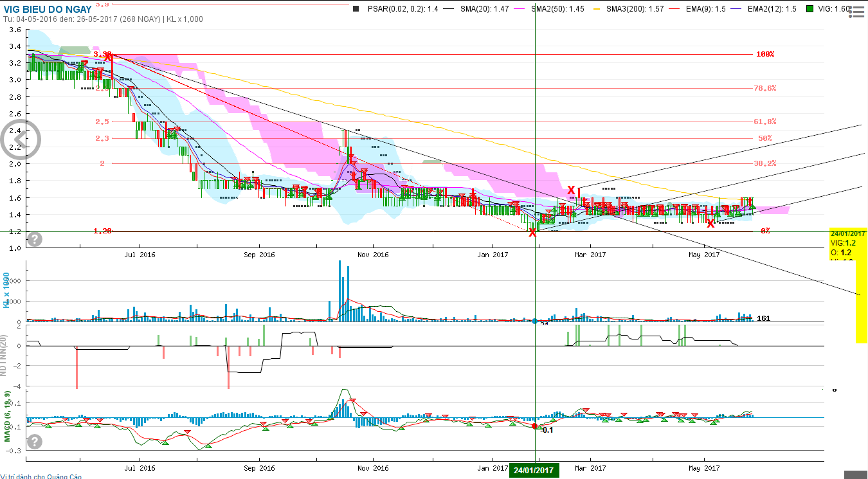Click the chart title VIG BIEU DO NGAY
The height and width of the screenshot is (479, 868).
pos(48,10)
